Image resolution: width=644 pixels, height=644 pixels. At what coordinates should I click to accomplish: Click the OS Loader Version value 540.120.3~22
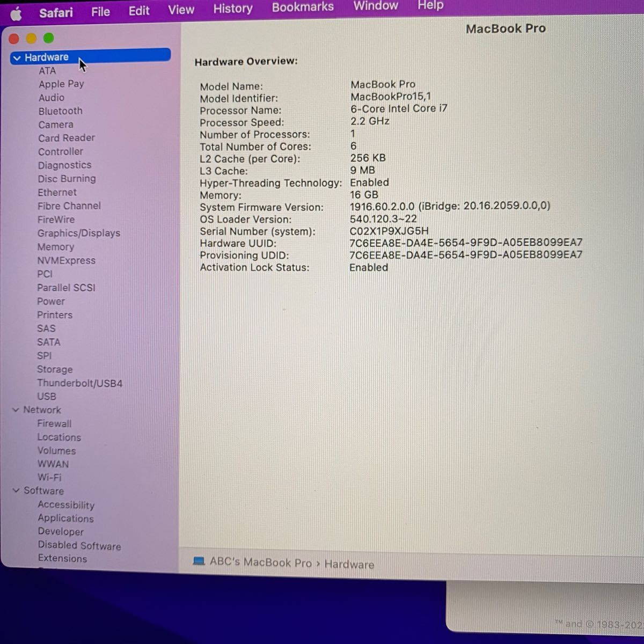click(383, 218)
